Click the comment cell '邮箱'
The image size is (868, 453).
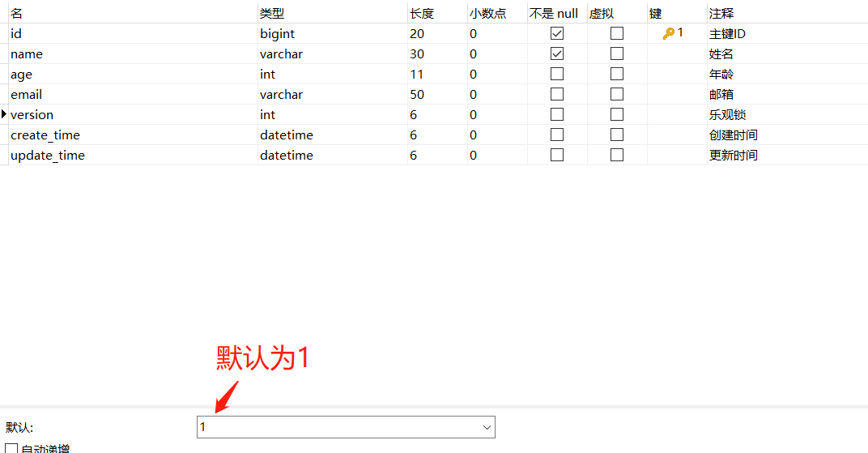(x=787, y=94)
